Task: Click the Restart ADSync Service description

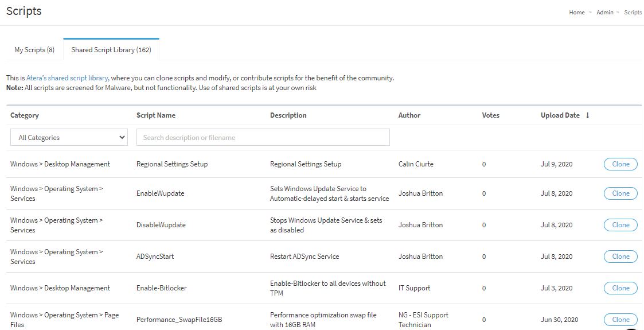Action: pos(305,257)
